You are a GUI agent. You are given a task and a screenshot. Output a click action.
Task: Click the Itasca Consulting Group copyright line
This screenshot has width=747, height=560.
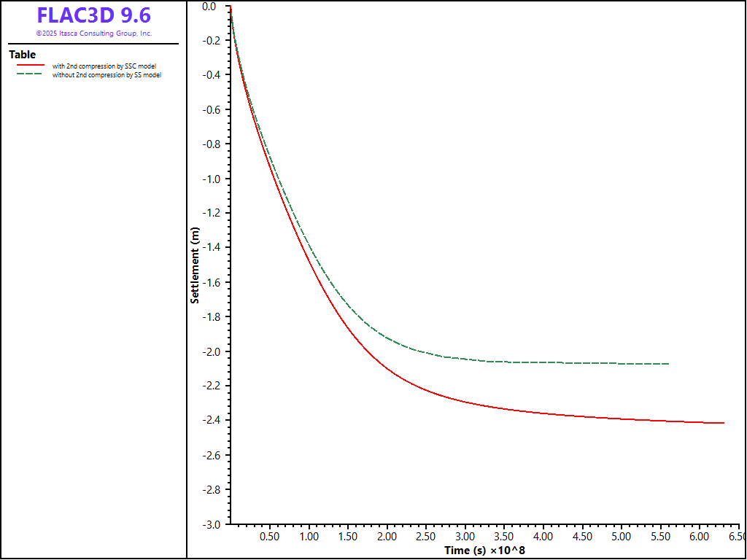coord(93,34)
